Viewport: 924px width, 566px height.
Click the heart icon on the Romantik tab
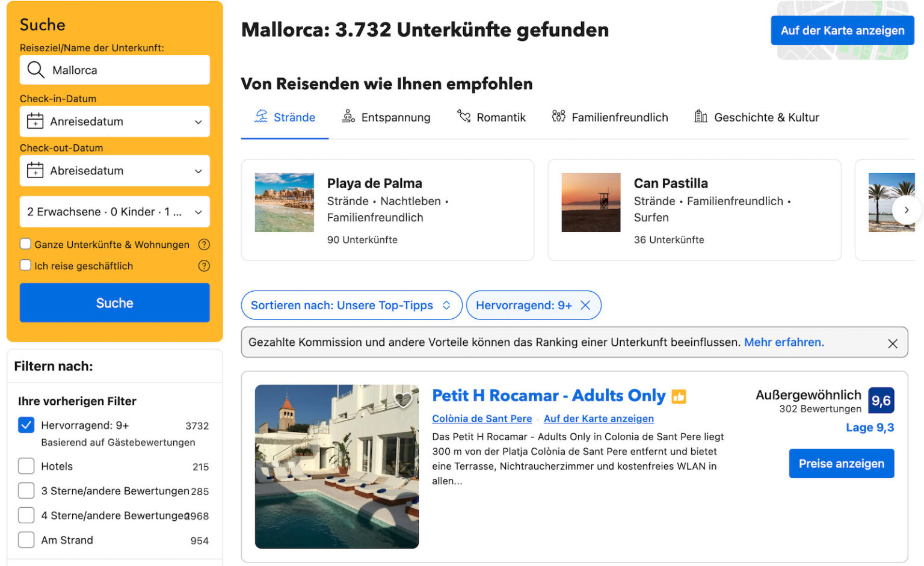(464, 117)
